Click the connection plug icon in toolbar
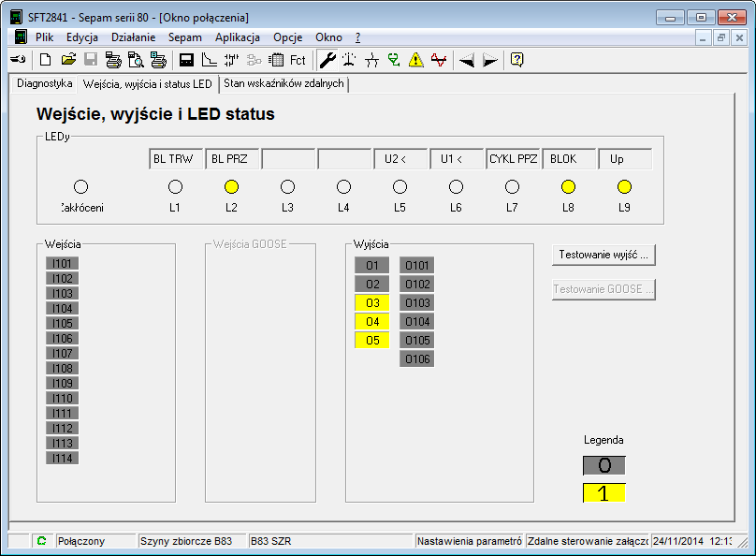 click(x=18, y=60)
